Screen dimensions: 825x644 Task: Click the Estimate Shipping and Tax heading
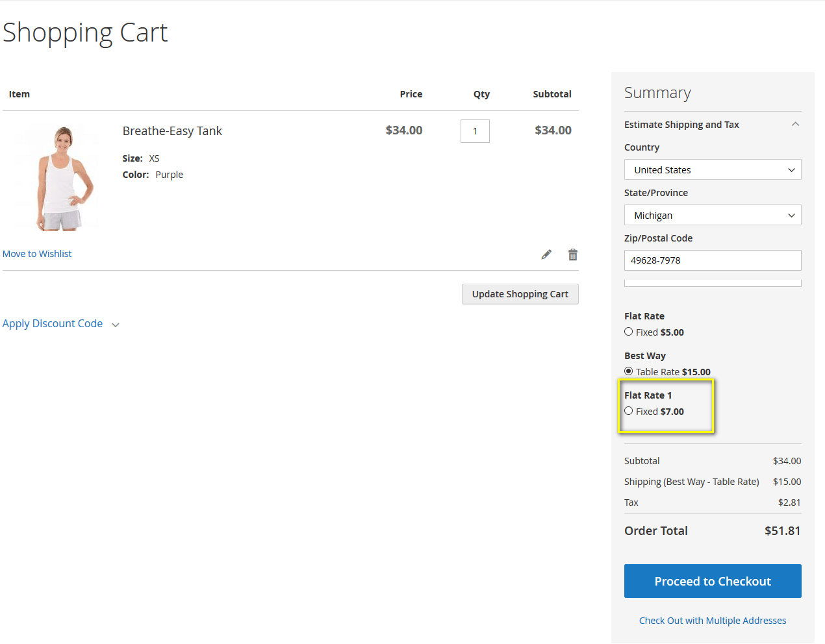[681, 125]
